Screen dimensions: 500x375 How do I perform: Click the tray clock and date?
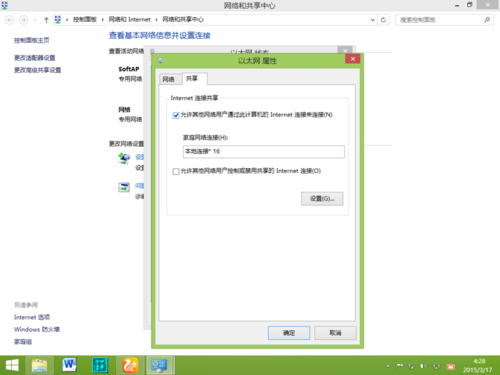click(x=477, y=366)
